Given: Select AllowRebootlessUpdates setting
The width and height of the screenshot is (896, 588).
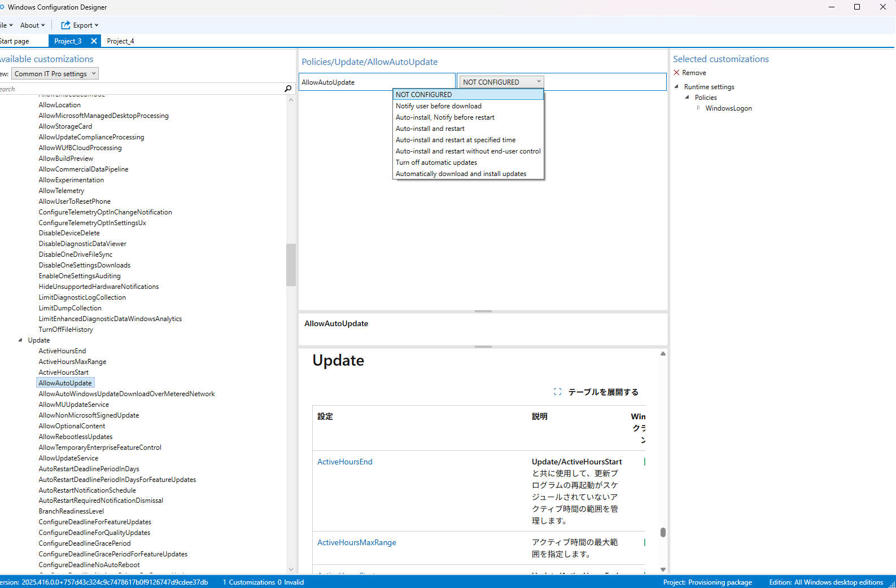Looking at the screenshot, I should pyautogui.click(x=75, y=437).
